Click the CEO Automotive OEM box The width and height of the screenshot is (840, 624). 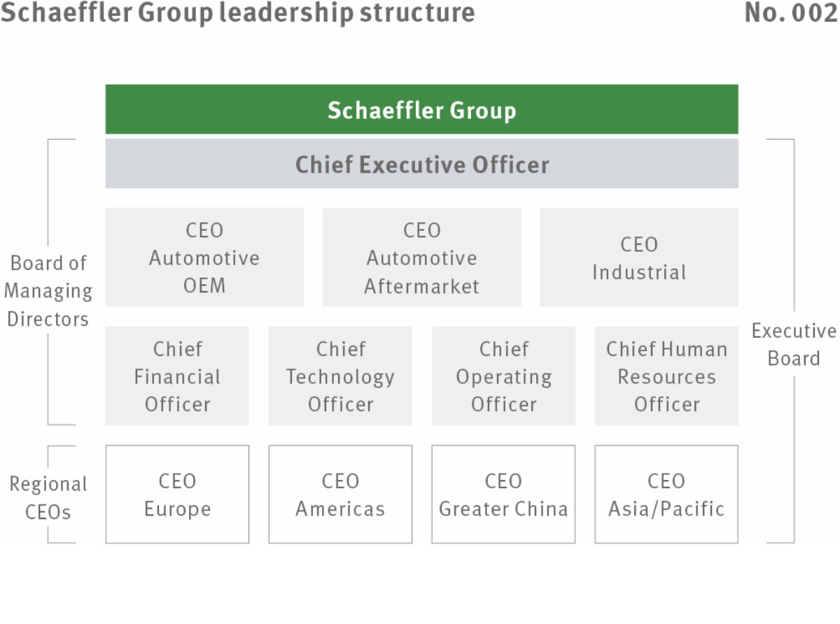tap(204, 257)
